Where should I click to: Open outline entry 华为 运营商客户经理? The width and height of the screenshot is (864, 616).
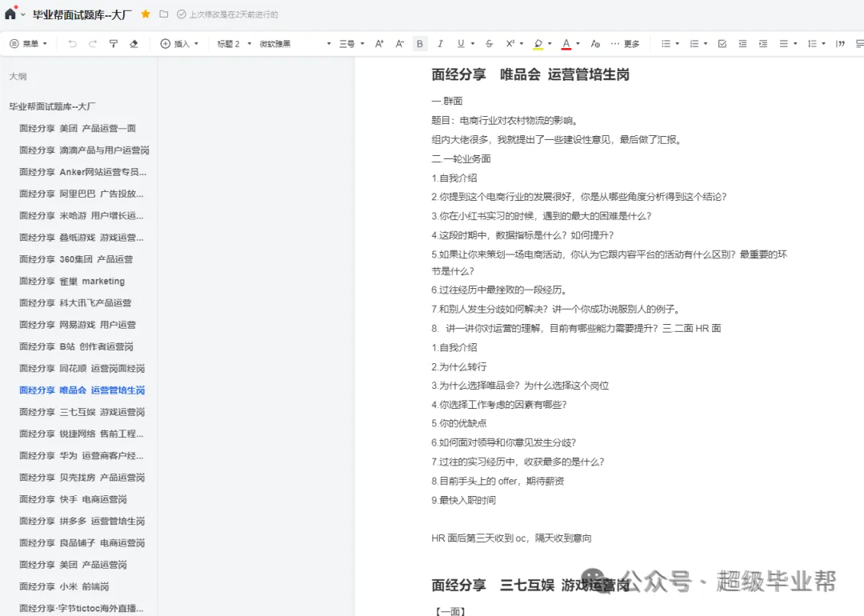(82, 456)
